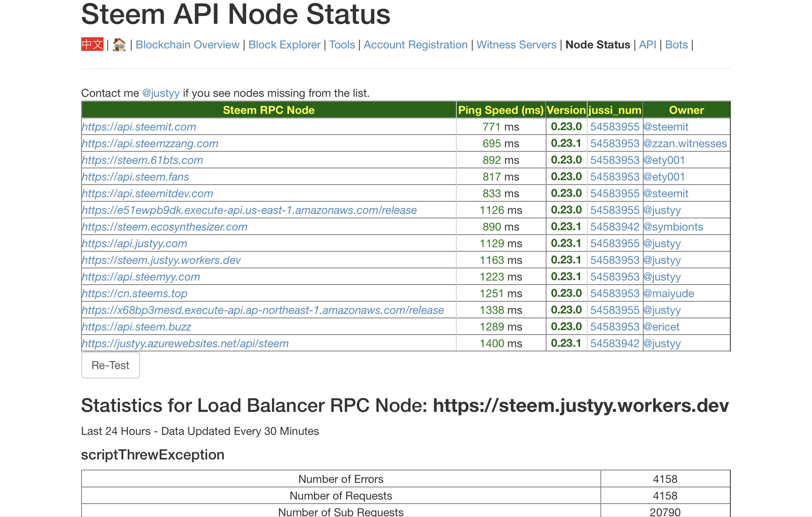This screenshot has width=812, height=517.
Task: Go to Block Explorer
Action: click(284, 45)
